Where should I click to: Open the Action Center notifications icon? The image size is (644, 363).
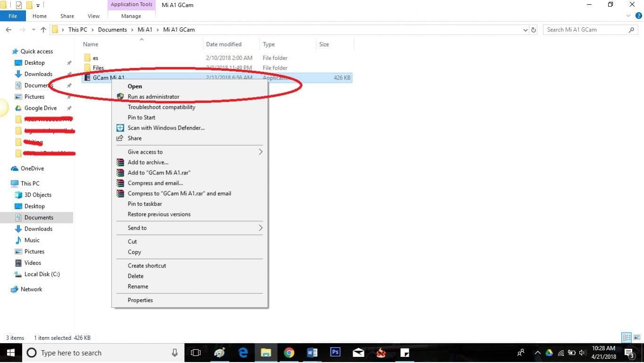[629, 353]
